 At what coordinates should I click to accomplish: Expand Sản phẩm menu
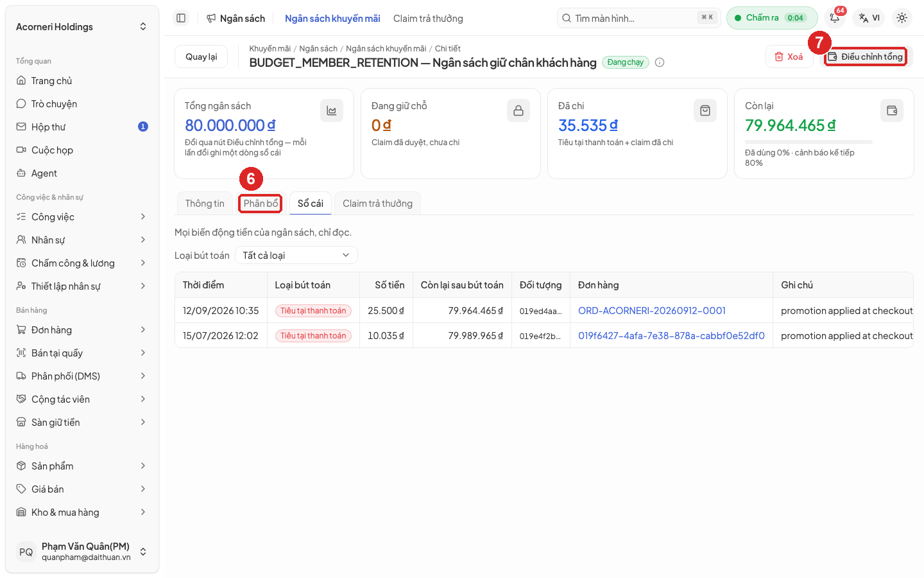coord(82,466)
